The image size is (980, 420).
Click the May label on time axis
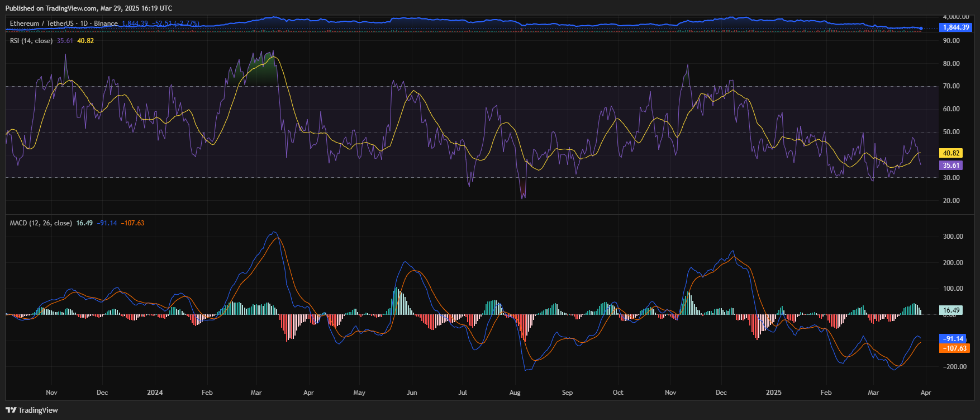pyautogui.click(x=359, y=393)
